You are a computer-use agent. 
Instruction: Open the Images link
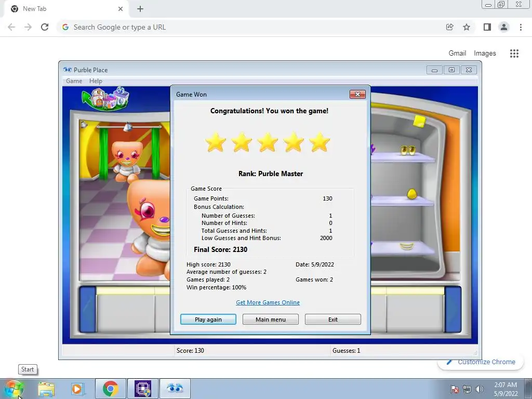(485, 54)
